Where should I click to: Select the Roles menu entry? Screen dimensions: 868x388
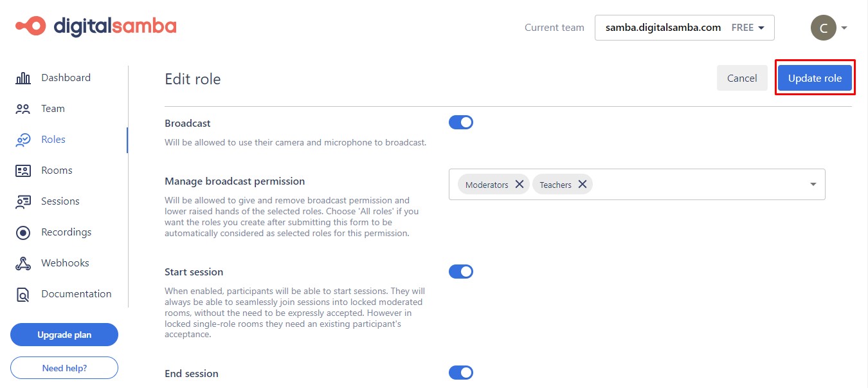[x=53, y=140]
